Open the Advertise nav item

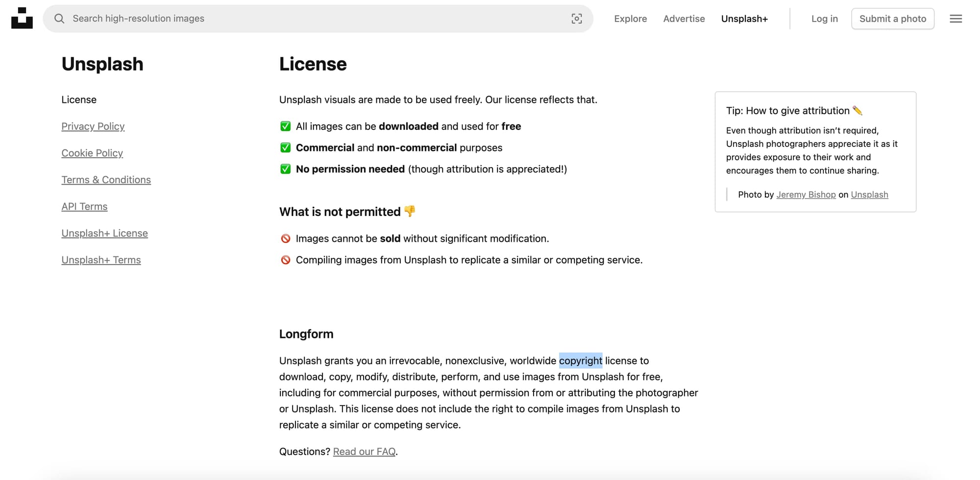pos(684,19)
